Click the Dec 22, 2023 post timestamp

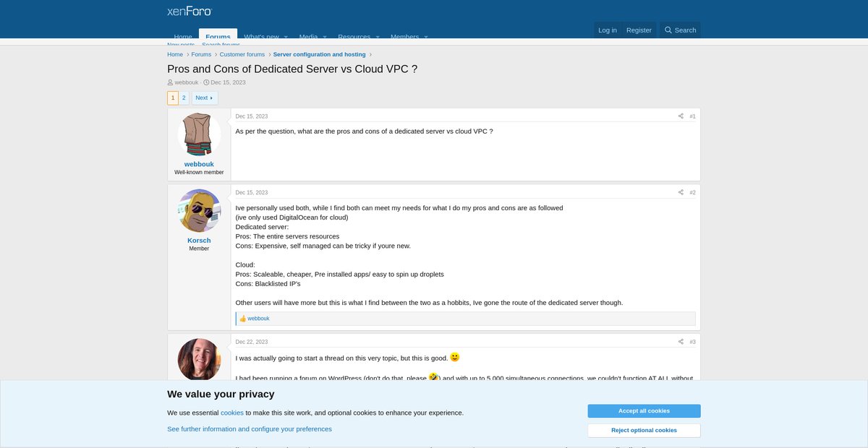click(x=252, y=342)
